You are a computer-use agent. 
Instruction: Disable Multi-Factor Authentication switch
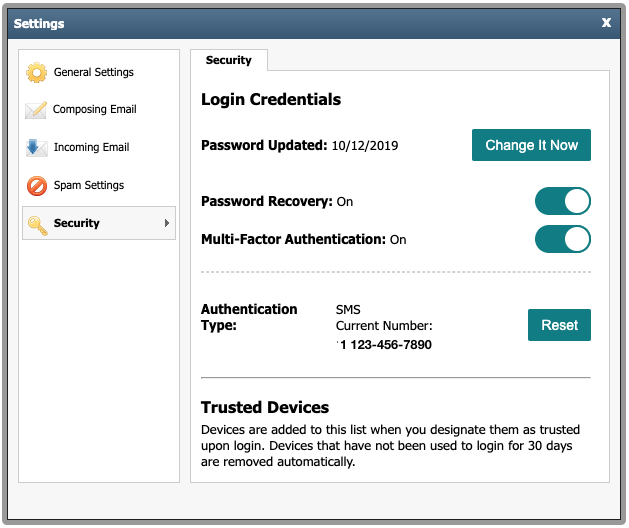pyautogui.click(x=562, y=239)
